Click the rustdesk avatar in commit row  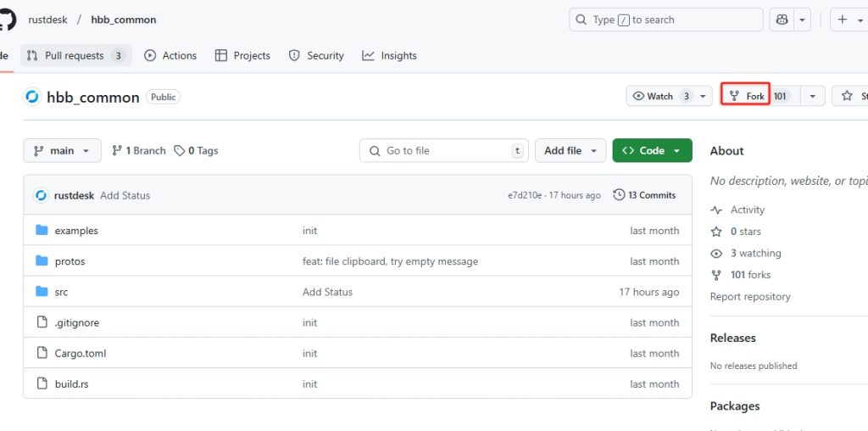(x=41, y=195)
